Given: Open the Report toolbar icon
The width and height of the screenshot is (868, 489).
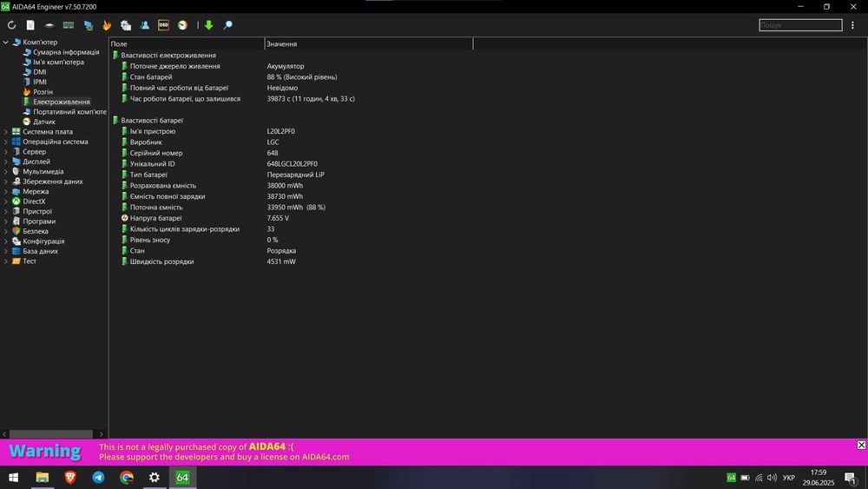Looking at the screenshot, I should pyautogui.click(x=30, y=25).
